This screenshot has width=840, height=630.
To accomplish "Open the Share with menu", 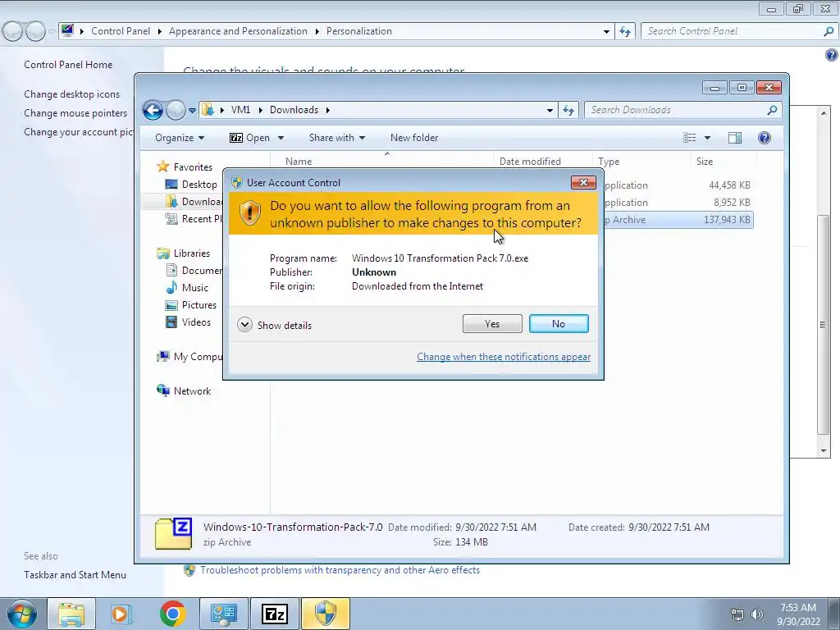I will tap(337, 138).
